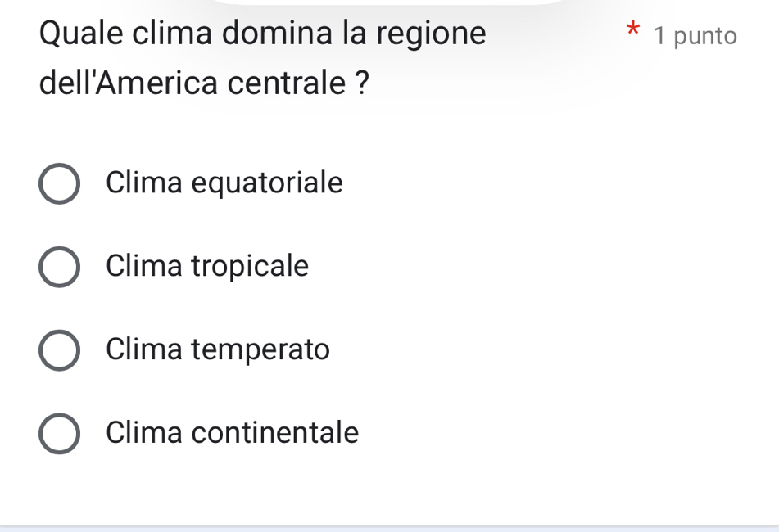The width and height of the screenshot is (779, 532).
Task: Select the "Clima temperato" radio button
Action: click(x=60, y=351)
